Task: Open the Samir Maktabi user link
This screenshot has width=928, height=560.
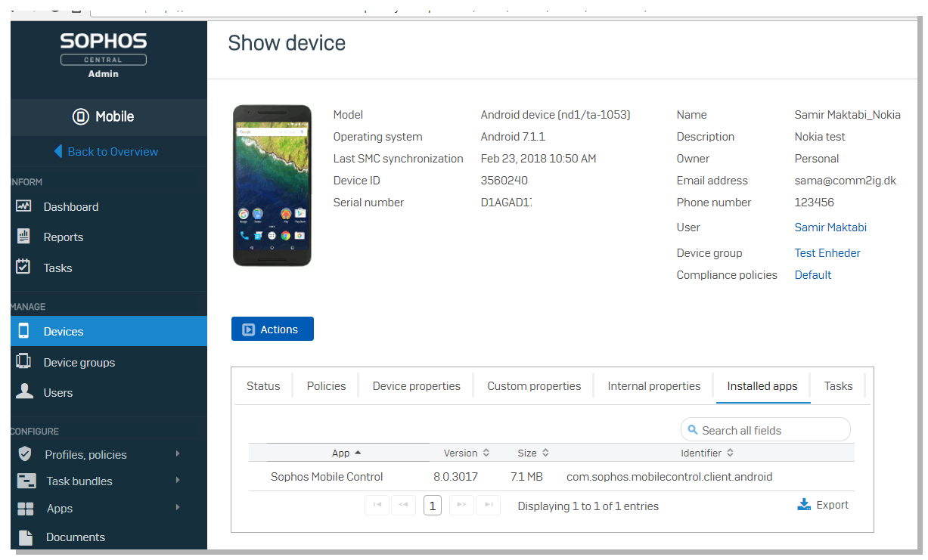Action: tap(830, 227)
